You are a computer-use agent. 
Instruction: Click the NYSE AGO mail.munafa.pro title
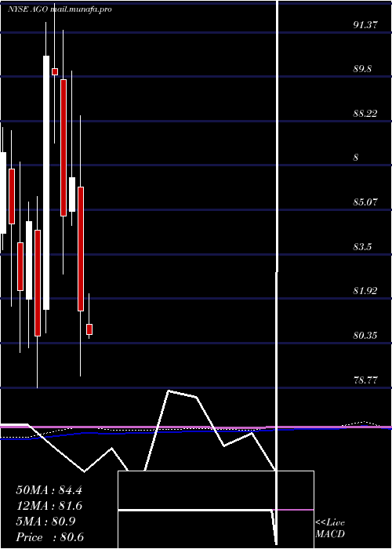click(60, 9)
